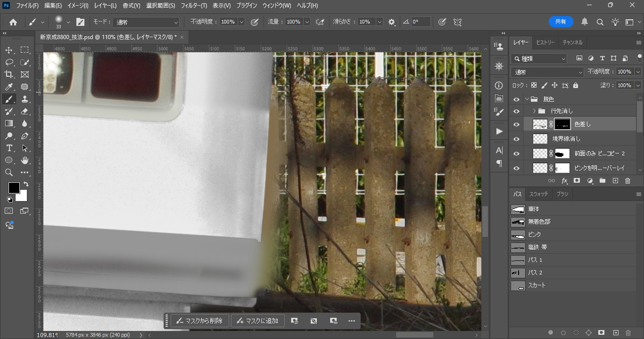The height and width of the screenshot is (339, 644).
Task: Open the brush mode dropdown
Action: (x=146, y=22)
